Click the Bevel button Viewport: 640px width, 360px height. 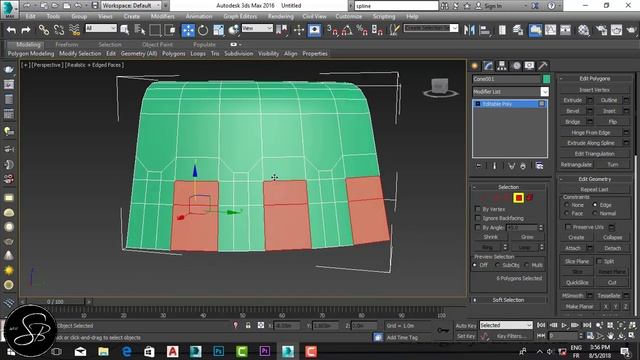pyautogui.click(x=573, y=111)
